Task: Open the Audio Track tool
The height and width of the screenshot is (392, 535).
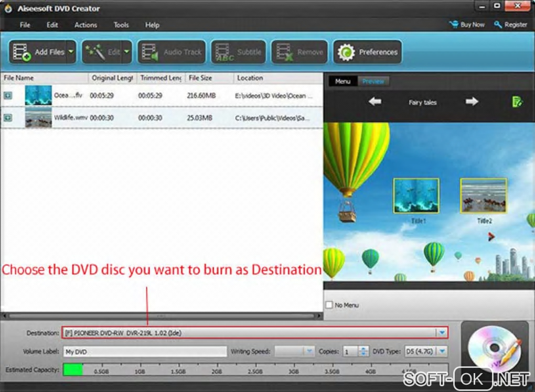Action: pos(172,52)
